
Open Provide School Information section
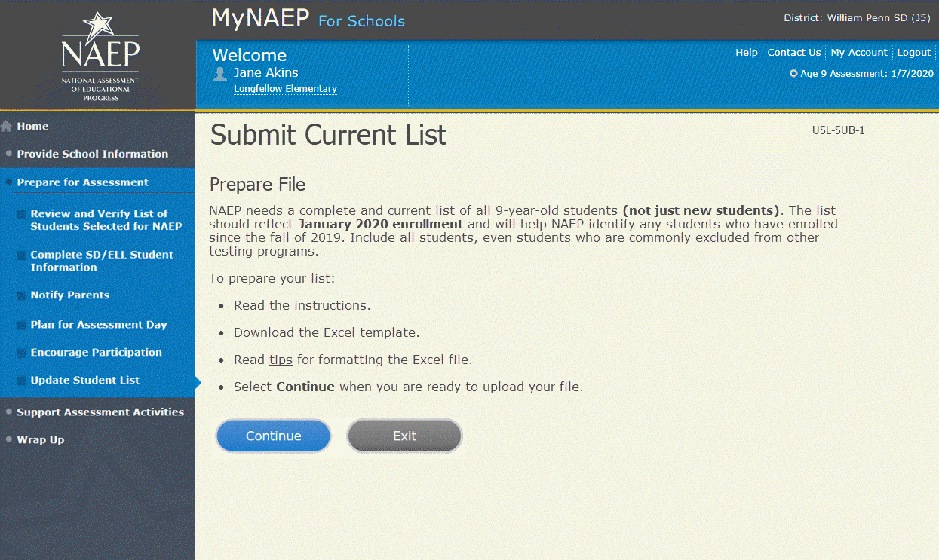click(x=93, y=154)
